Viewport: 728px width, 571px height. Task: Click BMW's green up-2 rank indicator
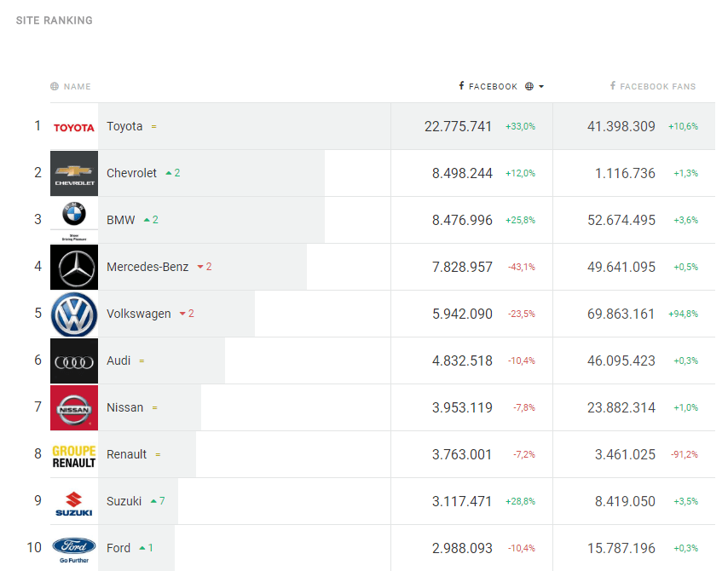click(151, 220)
